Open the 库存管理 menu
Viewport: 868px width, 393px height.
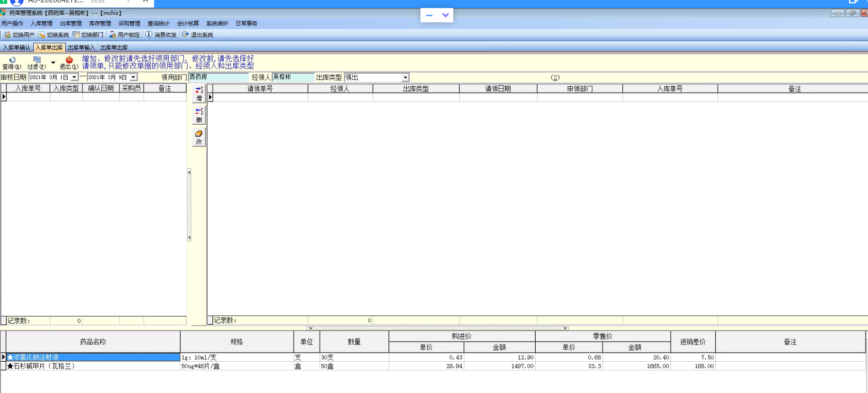[100, 23]
